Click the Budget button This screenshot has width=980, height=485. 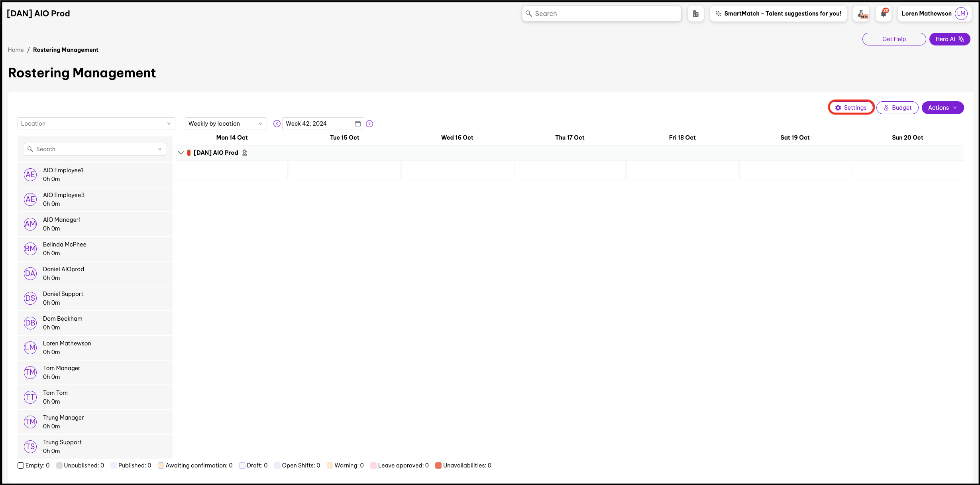pyautogui.click(x=897, y=108)
